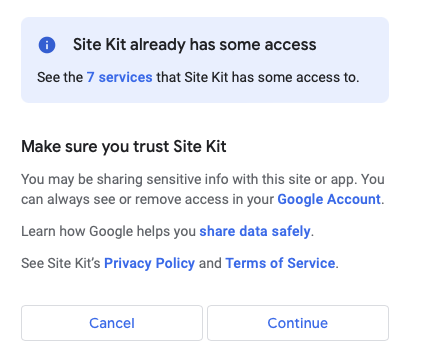This screenshot has width=422, height=362.
Task: Click the blue info circle icon
Action: point(47,45)
